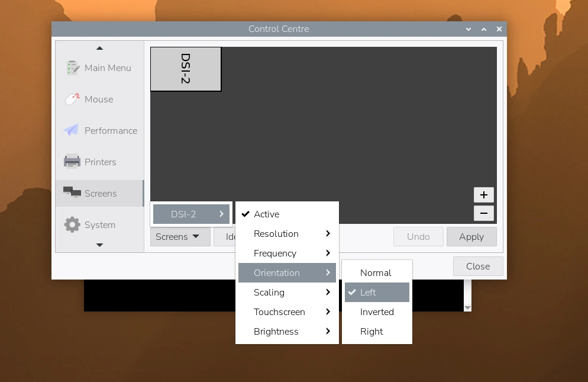Viewport: 588px width, 382px height.
Task: Click the Apply button
Action: 471,237
